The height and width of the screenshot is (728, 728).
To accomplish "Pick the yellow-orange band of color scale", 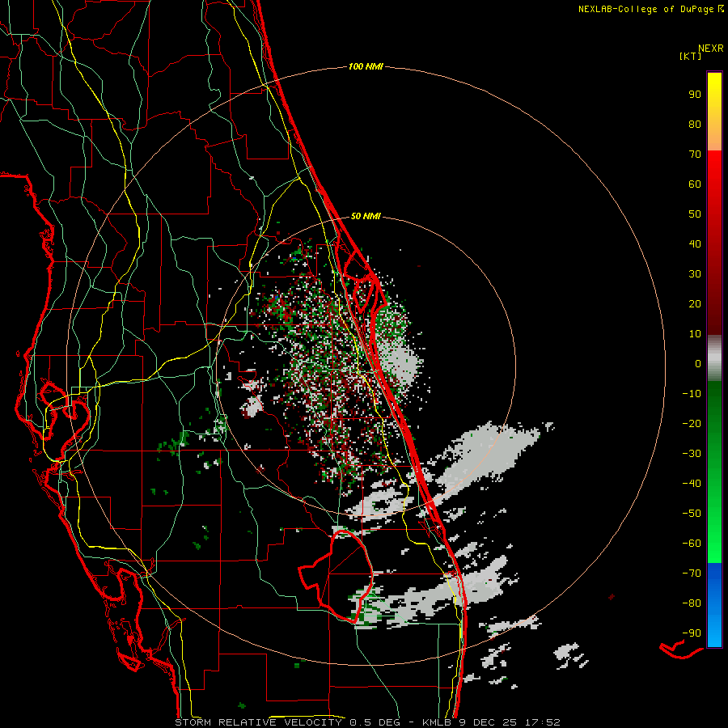I will click(x=714, y=112).
